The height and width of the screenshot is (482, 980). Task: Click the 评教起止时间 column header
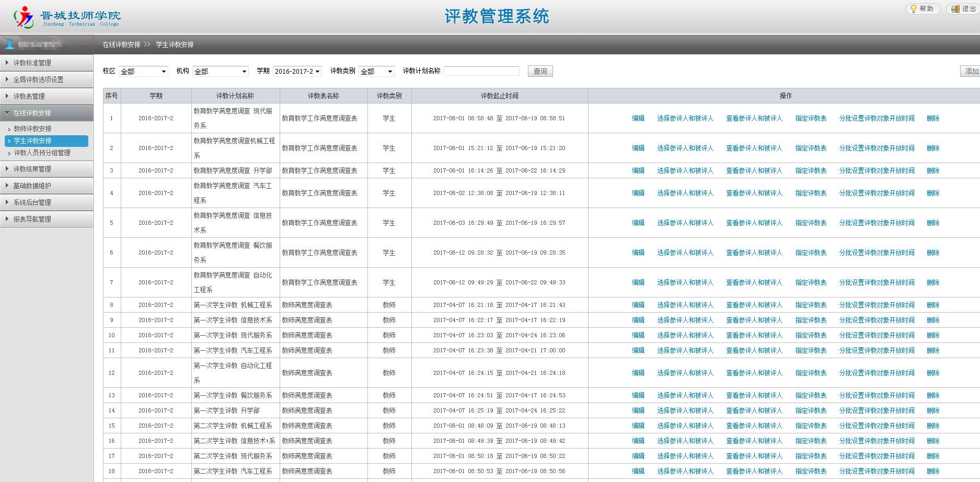(x=499, y=96)
